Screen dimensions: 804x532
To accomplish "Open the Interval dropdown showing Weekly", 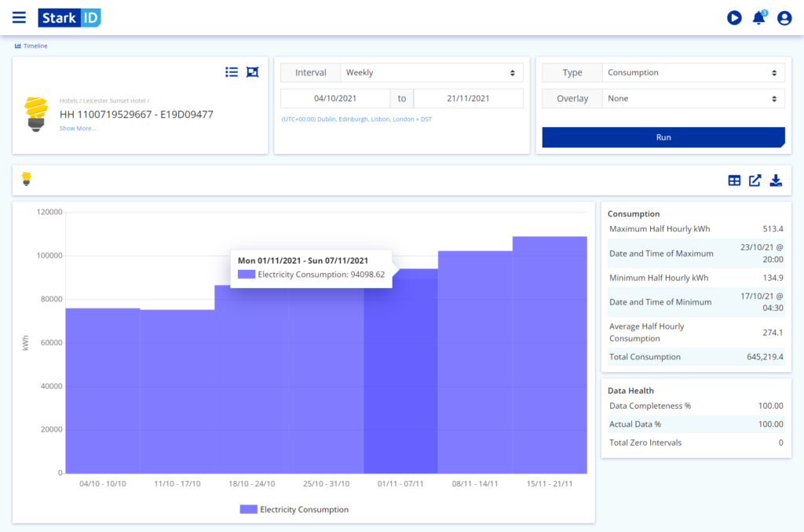I will [433, 72].
